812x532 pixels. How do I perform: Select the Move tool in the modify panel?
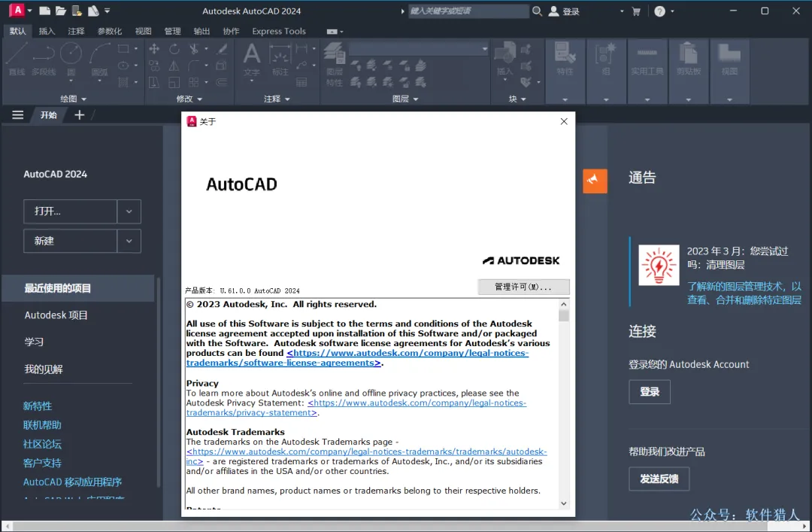[154, 49]
